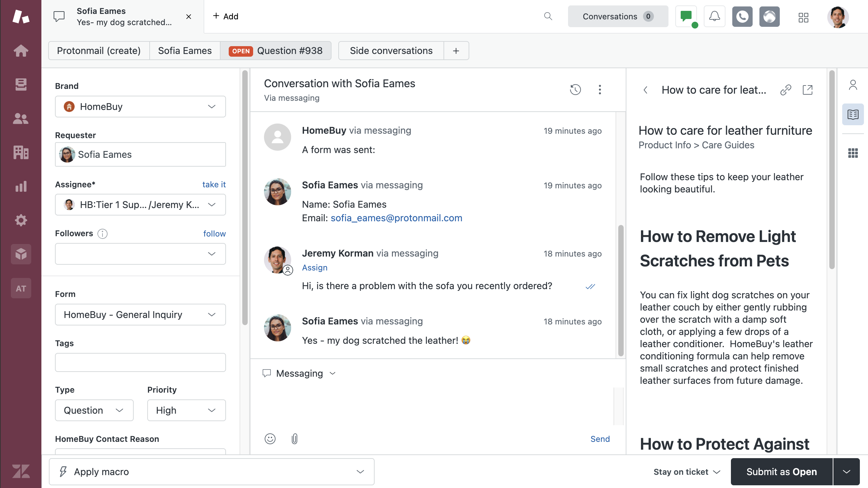
Task: Open the Admin gear icon
Action: pos(21,220)
